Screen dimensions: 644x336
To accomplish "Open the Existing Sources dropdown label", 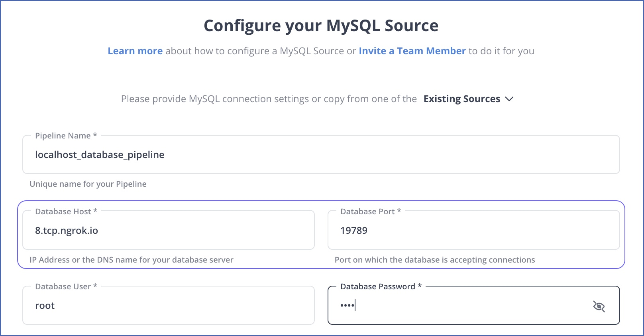I will pos(461,99).
